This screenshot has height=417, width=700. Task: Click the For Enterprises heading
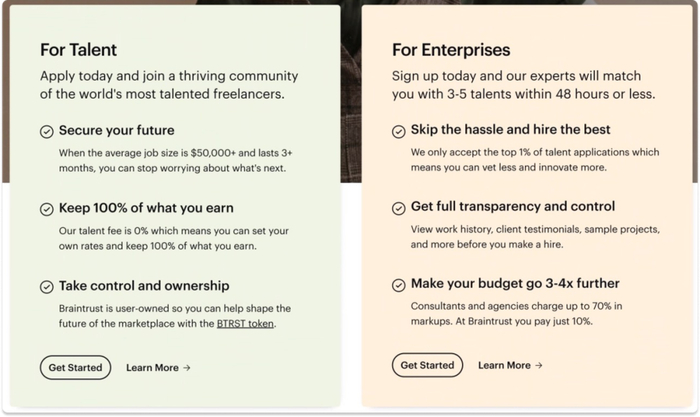point(451,49)
